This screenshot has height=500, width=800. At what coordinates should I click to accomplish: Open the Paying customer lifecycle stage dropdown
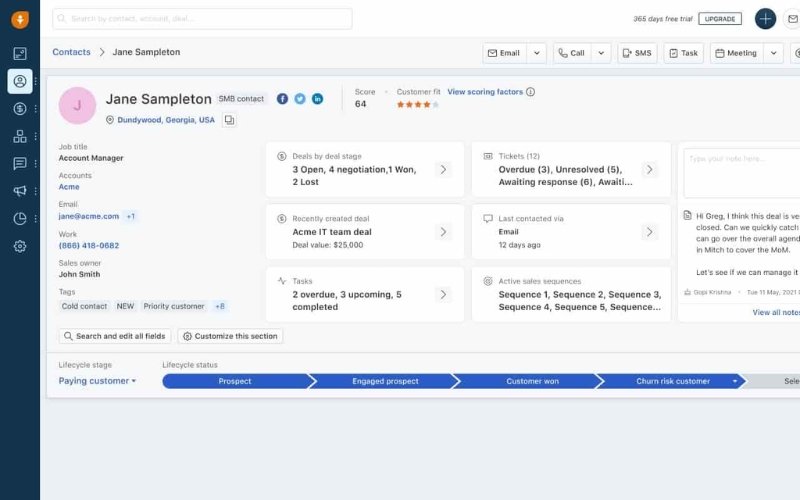tap(97, 381)
